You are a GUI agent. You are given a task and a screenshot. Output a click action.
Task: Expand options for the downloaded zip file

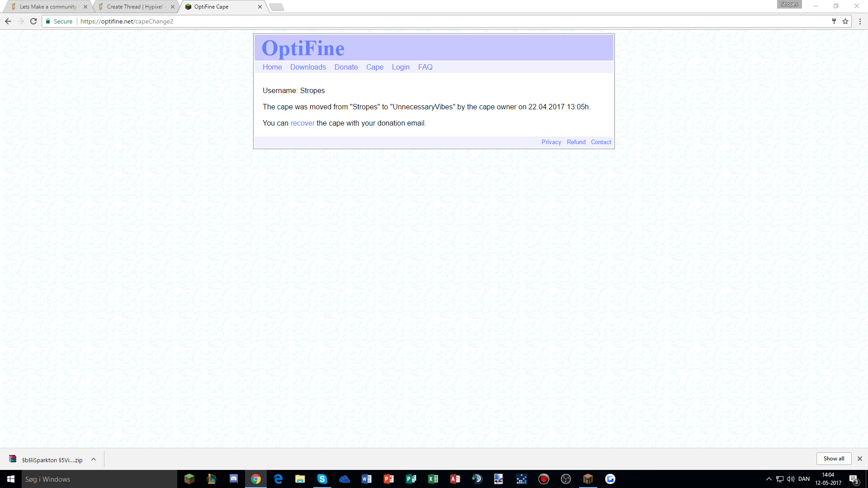point(94,459)
